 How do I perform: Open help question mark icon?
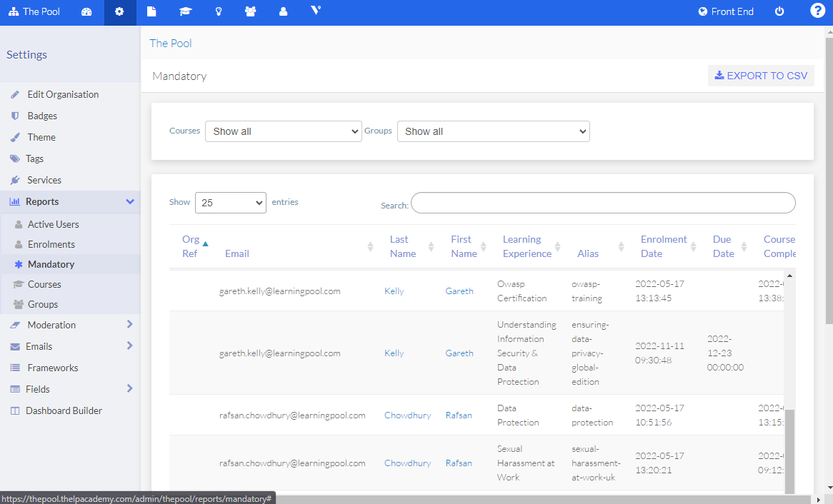coord(817,11)
